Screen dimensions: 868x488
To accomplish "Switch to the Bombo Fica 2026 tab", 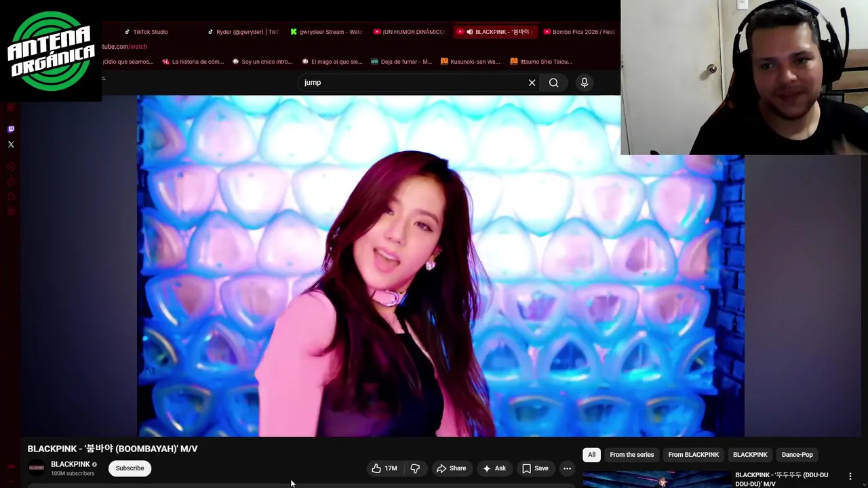I will point(578,32).
